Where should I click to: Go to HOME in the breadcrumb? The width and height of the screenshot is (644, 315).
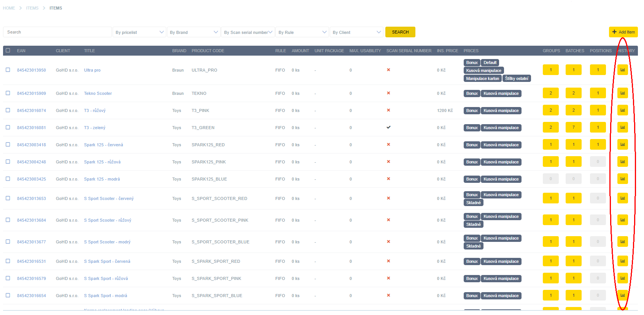[9, 8]
